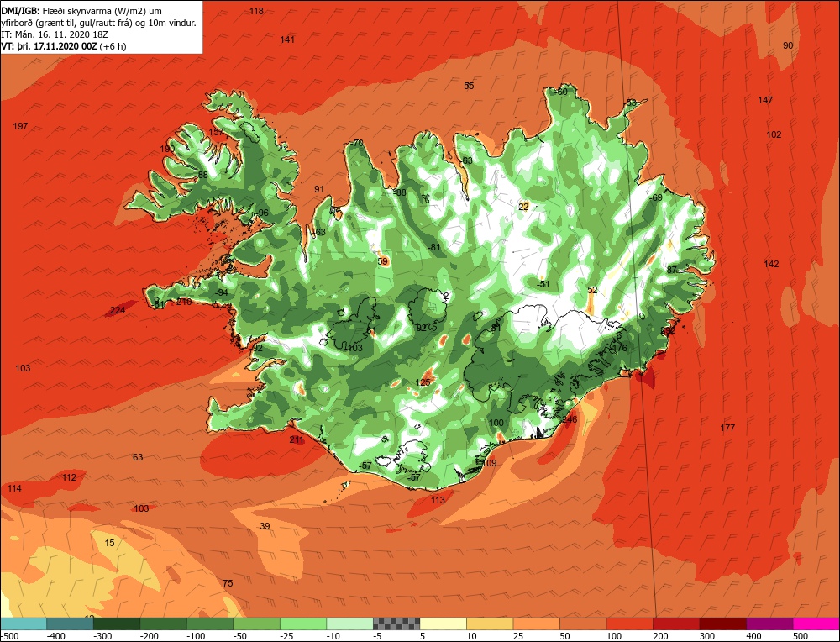
Task: Click the value -70 on the north coast
Action: tap(357, 143)
